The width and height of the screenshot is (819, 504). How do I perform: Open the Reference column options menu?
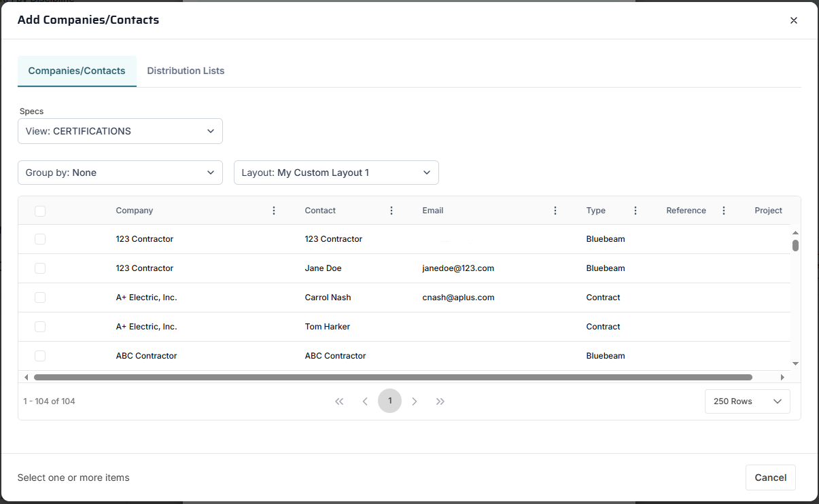tap(724, 211)
